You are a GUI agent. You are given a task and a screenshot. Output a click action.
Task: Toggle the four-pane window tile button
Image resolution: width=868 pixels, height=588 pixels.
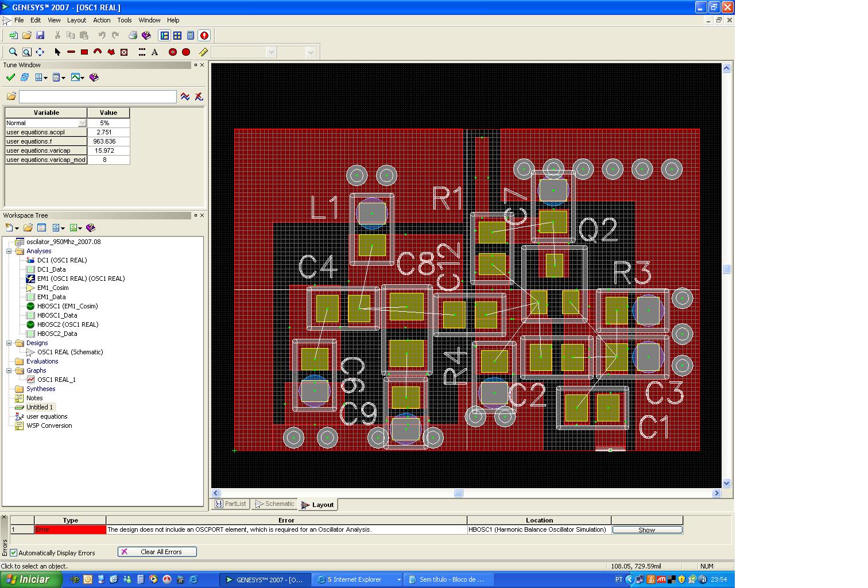coord(177,36)
